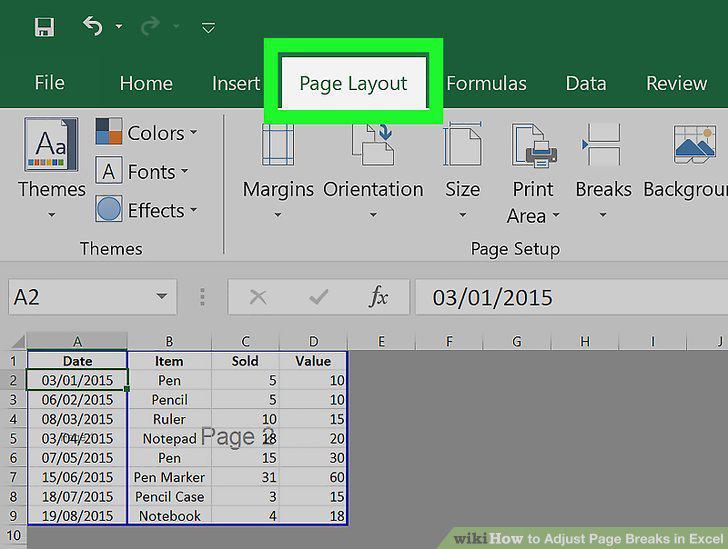Viewport: 728px width, 549px height.
Task: Click the Value header cell
Action: [313, 361]
